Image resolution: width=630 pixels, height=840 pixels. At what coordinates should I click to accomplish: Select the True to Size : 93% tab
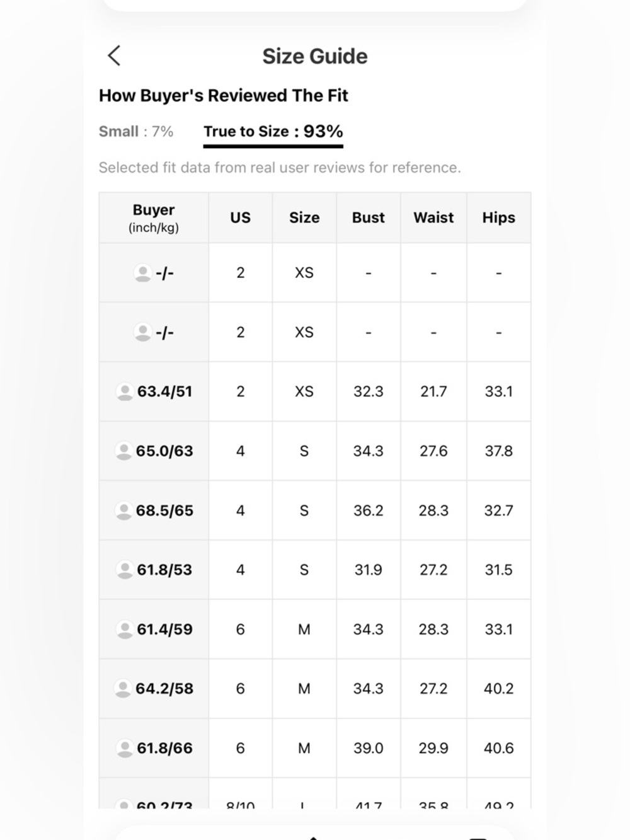pos(273,131)
